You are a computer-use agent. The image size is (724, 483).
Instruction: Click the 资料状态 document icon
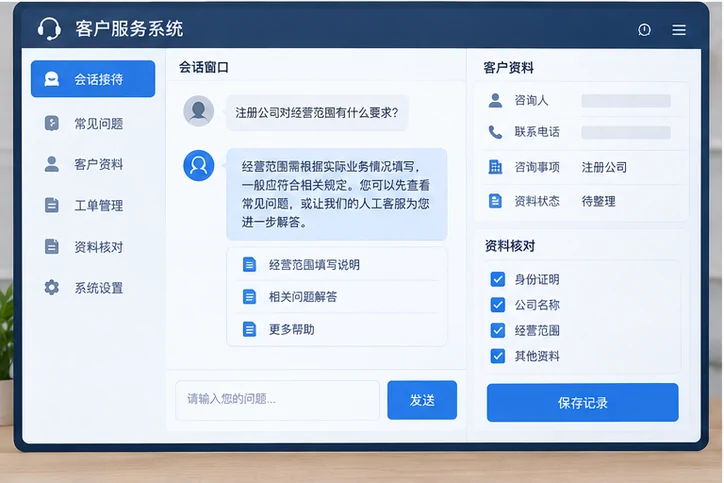495,201
